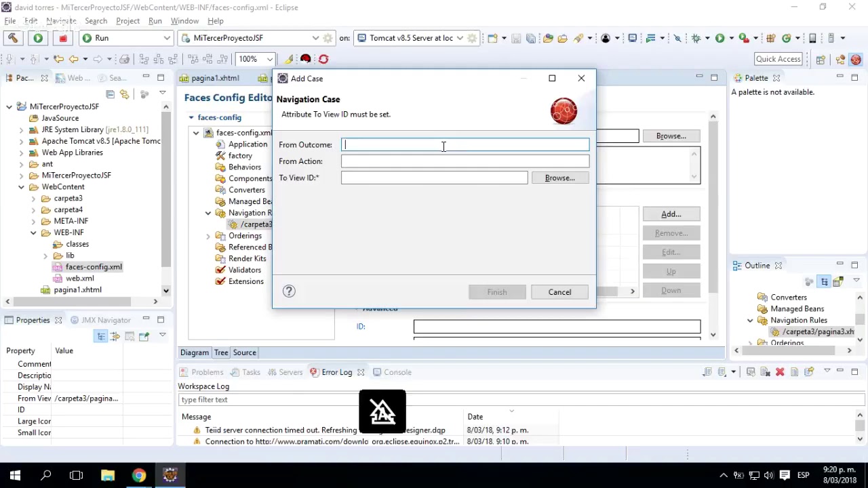The image size is (868, 488).
Task: Switch to the Source tab of Faces Config Editor
Action: pyautogui.click(x=245, y=352)
